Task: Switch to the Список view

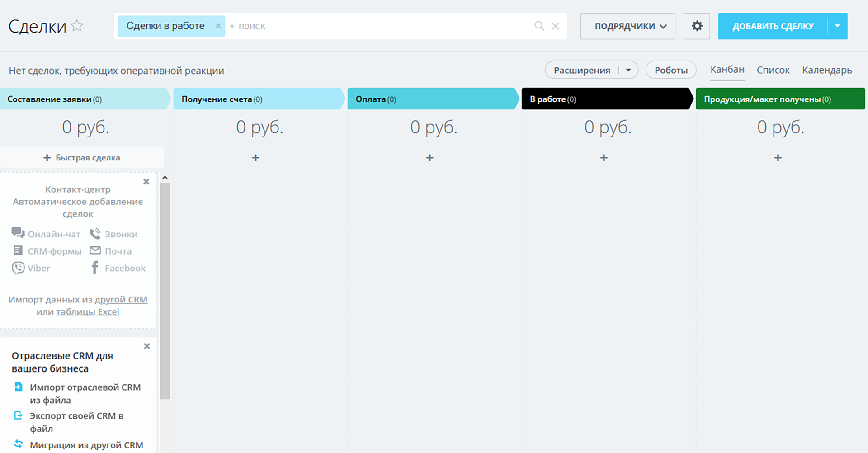Action: [x=773, y=70]
